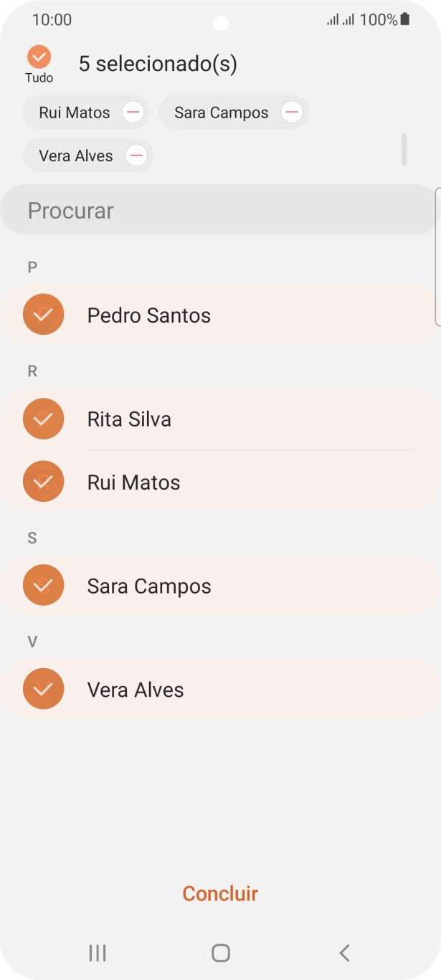The image size is (441, 980).
Task: Deselect Sara Campos in the contact list
Action: 43,585
